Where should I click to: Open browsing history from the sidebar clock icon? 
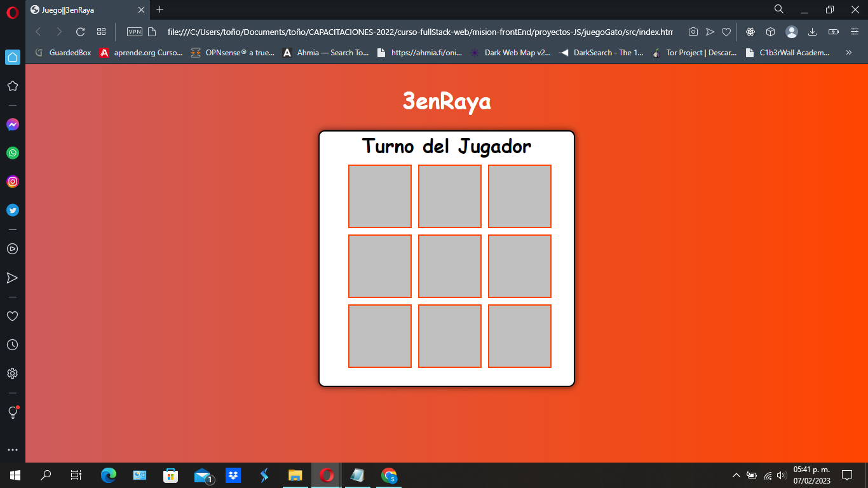[12, 344]
